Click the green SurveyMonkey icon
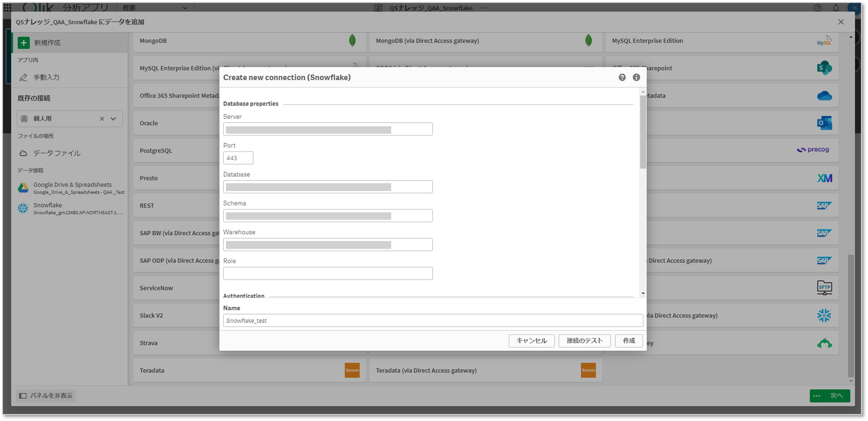The image size is (868, 421). pyautogui.click(x=824, y=343)
